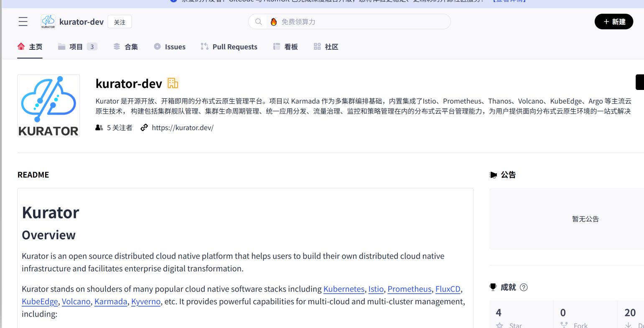This screenshot has width=644, height=328.
Task: Click the kurator-dev organization title heading
Action: 129,84
